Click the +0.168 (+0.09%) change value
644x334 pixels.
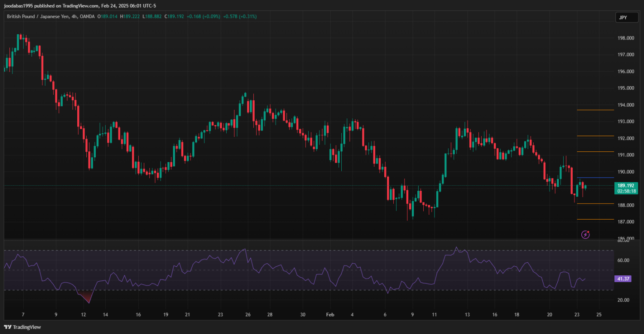204,16
